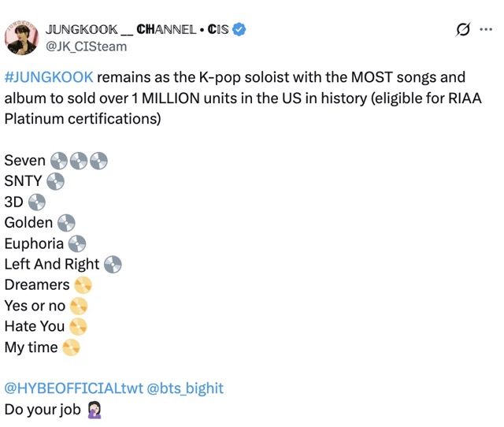Click the platinum disc beside Left And Right
Viewport: 504px width, 427px height.
pyautogui.click(x=113, y=264)
